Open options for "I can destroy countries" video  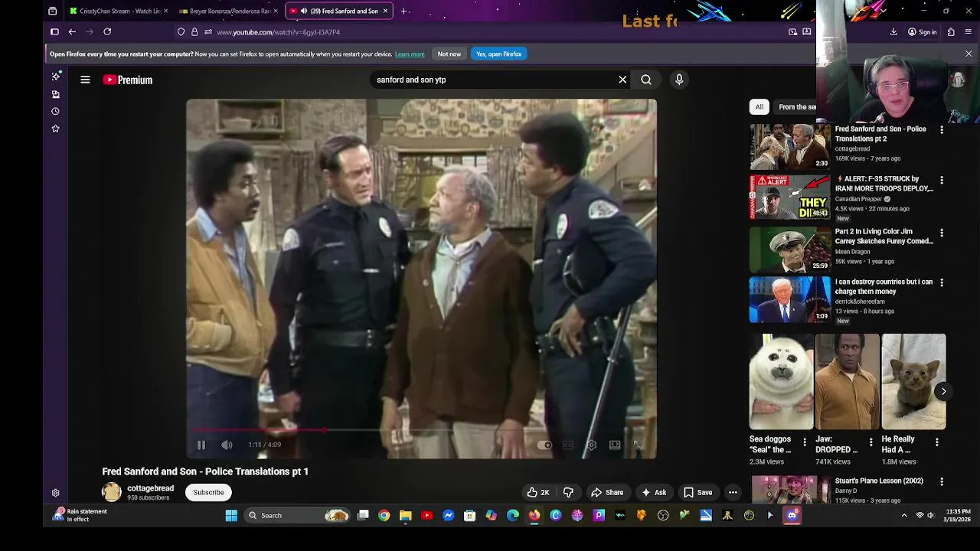[942, 283]
